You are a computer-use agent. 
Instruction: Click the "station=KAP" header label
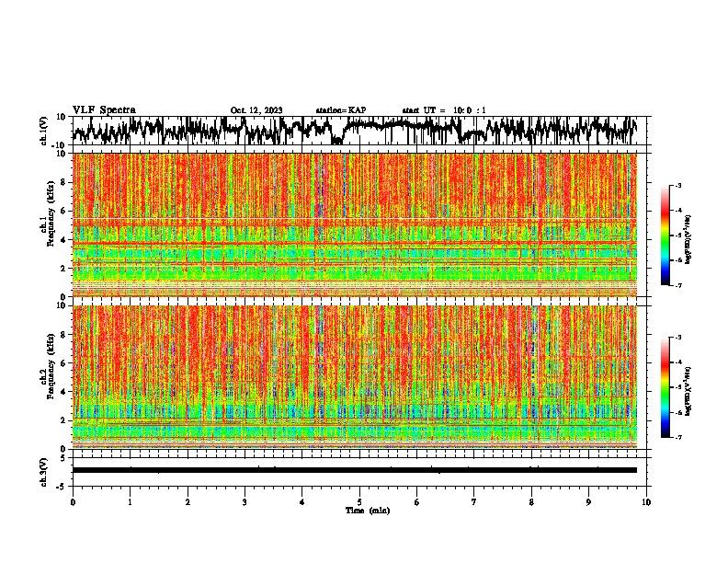pyautogui.click(x=341, y=110)
